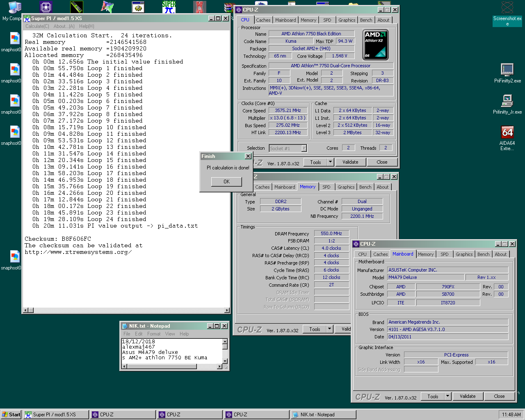Click the 11:48 AM system clock
This screenshot has height=420, width=525.
click(511, 415)
